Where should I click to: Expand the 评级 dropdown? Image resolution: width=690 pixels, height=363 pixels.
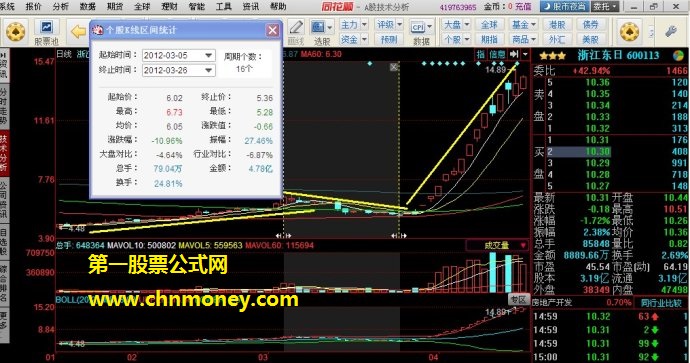400,25
